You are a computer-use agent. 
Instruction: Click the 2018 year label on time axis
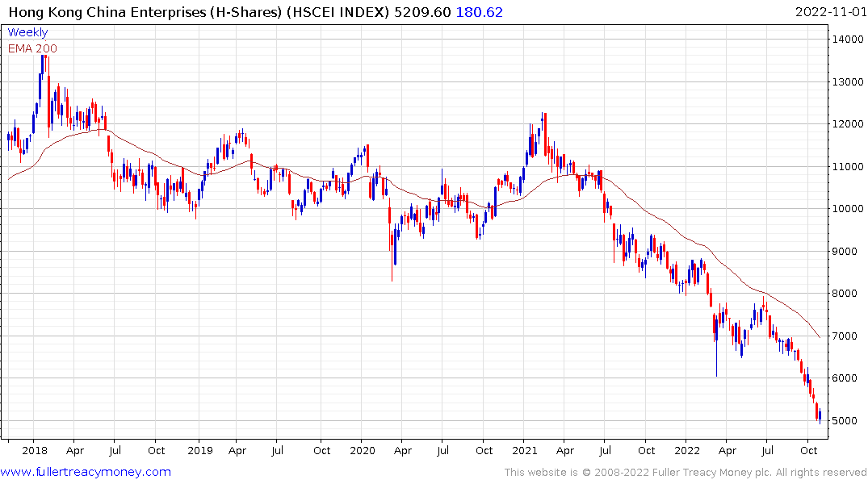coord(35,450)
